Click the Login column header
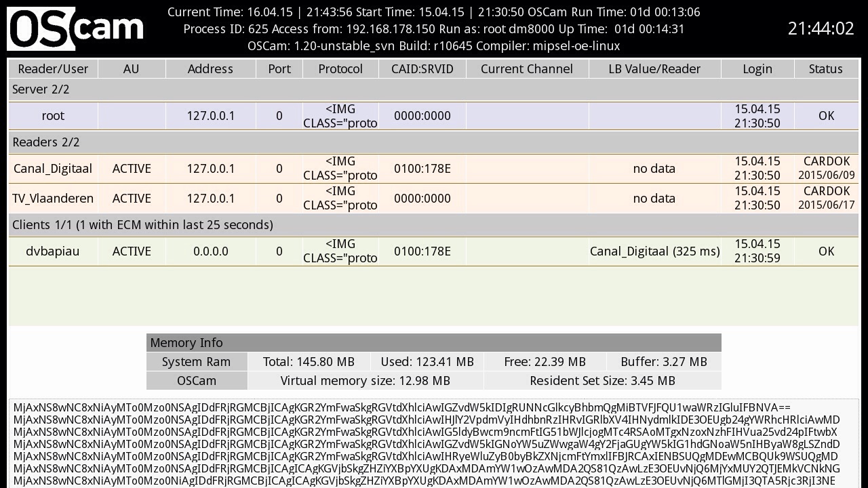 [x=757, y=69]
